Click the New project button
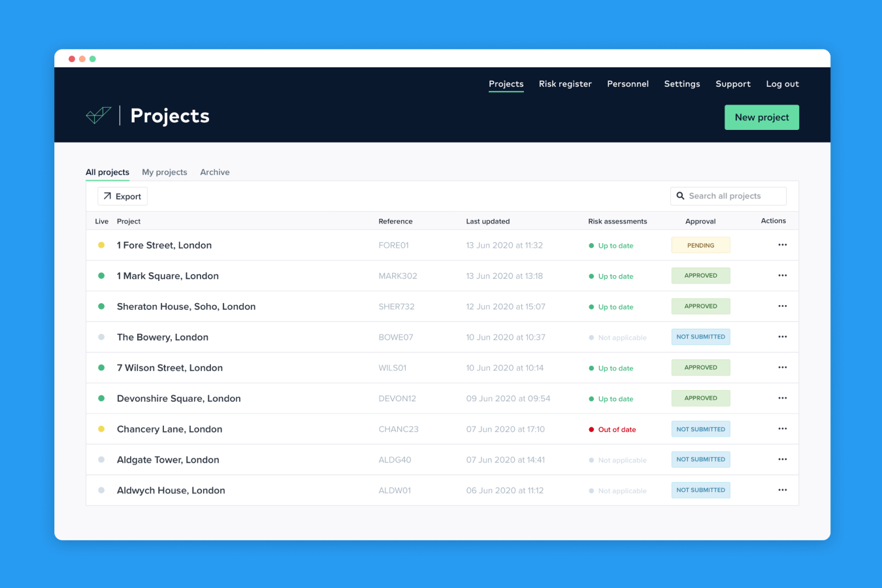 pos(762,118)
